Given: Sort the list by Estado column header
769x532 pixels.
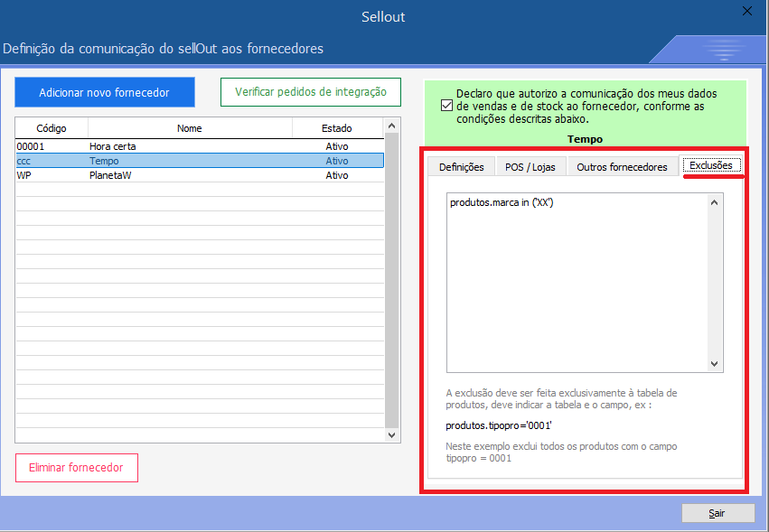Looking at the screenshot, I should click(336, 128).
